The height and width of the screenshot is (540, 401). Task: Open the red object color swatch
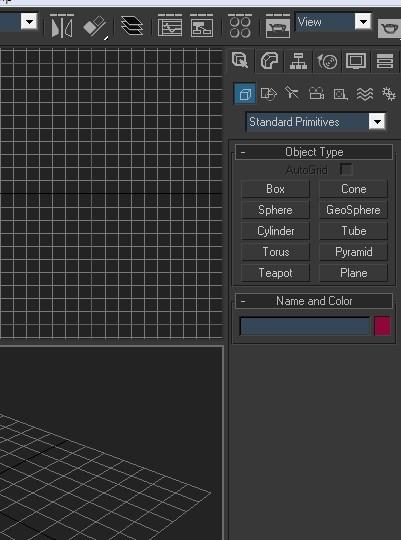click(x=382, y=326)
